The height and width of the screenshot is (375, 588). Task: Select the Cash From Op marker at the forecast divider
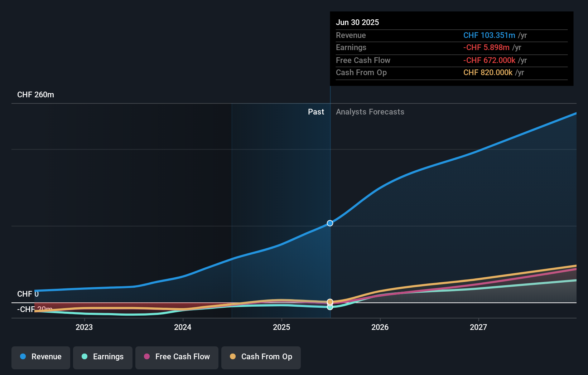coord(329,302)
